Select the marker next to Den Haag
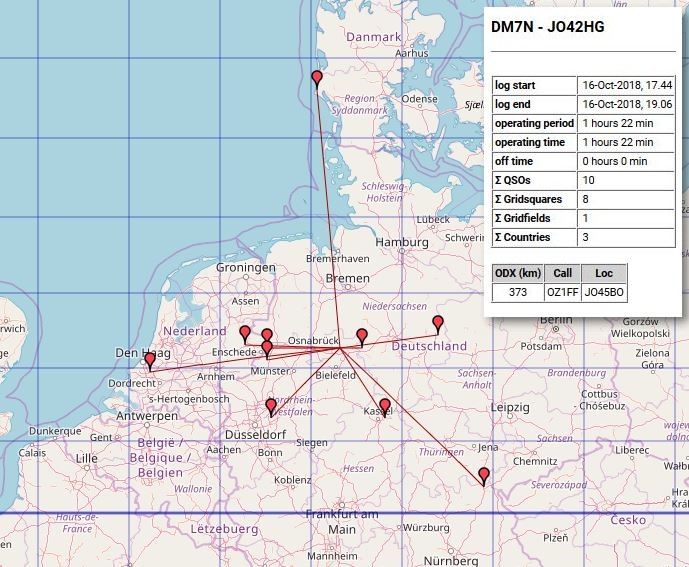The image size is (689, 567). click(150, 360)
